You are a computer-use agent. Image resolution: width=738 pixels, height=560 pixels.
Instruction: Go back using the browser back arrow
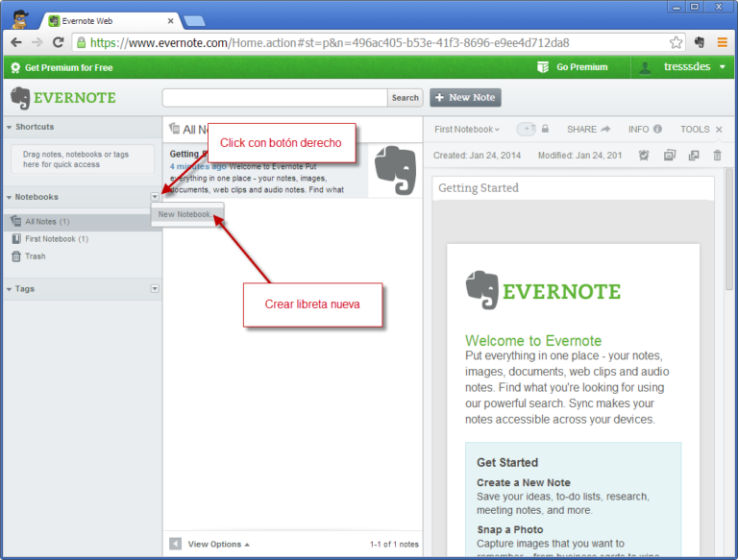16,42
